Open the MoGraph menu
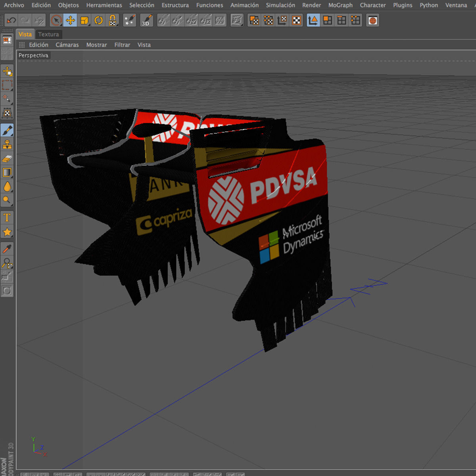Viewport: 476px width, 476px height. pos(340,5)
